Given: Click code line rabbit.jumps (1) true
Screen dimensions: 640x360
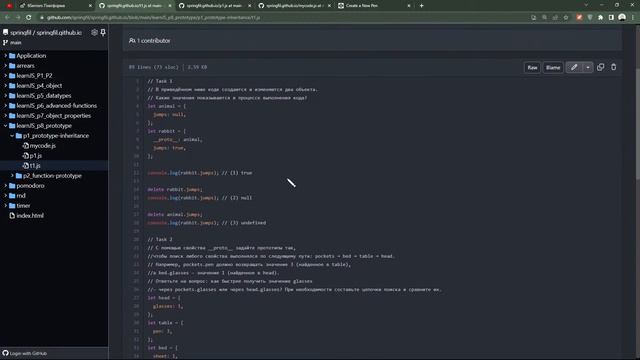Looking at the screenshot, I should (x=200, y=173).
